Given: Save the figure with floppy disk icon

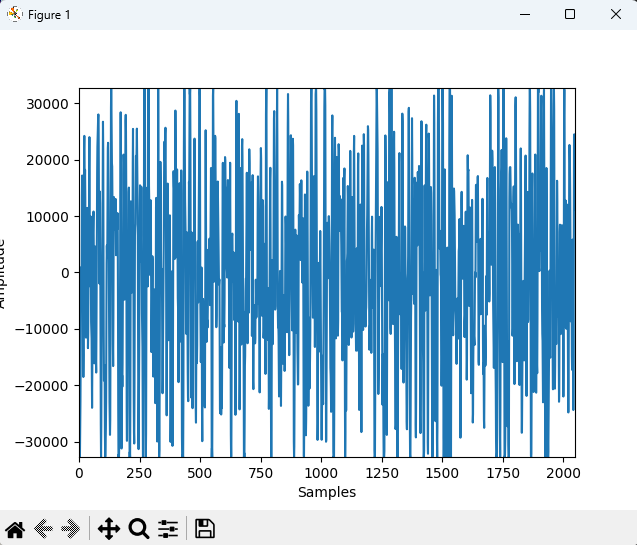Looking at the screenshot, I should click(x=205, y=529).
